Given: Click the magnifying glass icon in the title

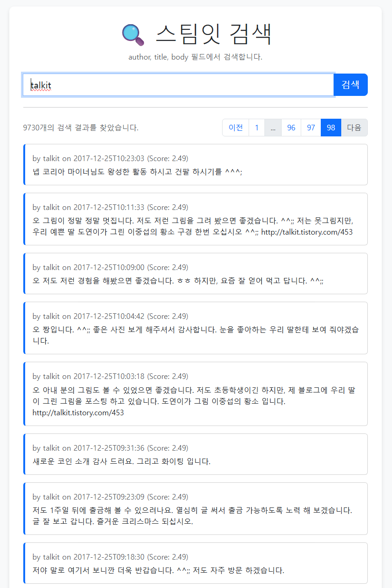Looking at the screenshot, I should tap(133, 35).
